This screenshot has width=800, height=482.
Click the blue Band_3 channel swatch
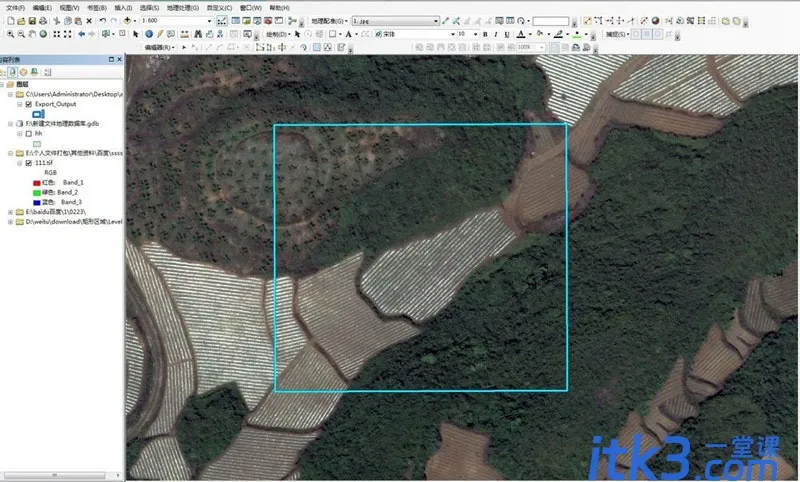coord(37,202)
